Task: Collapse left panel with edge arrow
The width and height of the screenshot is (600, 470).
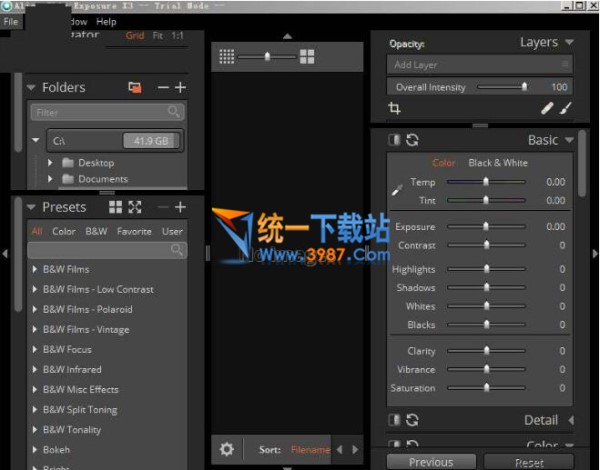Action: tap(5, 253)
